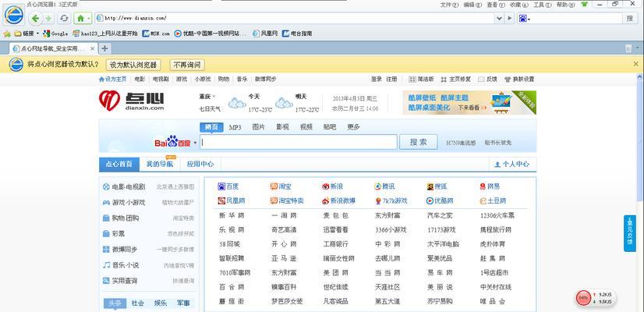Viewport: 644px width, 312px height.
Task: Click the trash icon on tab bar
Action: (628, 48)
